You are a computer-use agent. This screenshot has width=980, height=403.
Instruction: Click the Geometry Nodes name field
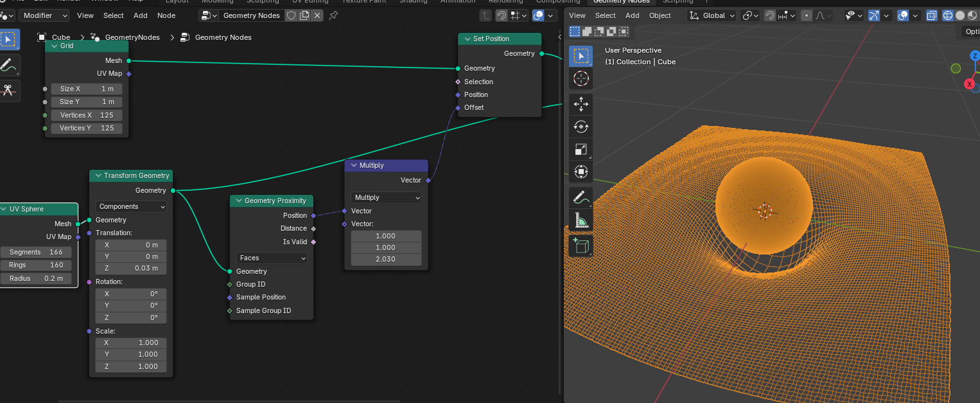[x=252, y=15]
